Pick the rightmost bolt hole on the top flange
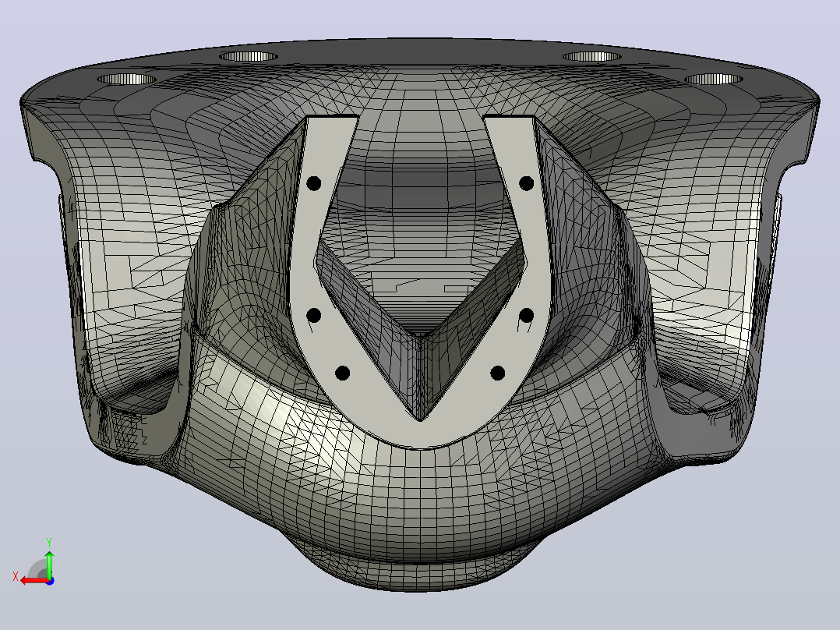The height and width of the screenshot is (630, 840). [714, 80]
